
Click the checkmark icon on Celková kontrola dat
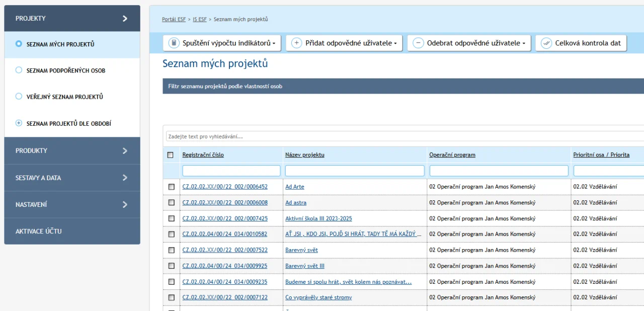pyautogui.click(x=546, y=43)
